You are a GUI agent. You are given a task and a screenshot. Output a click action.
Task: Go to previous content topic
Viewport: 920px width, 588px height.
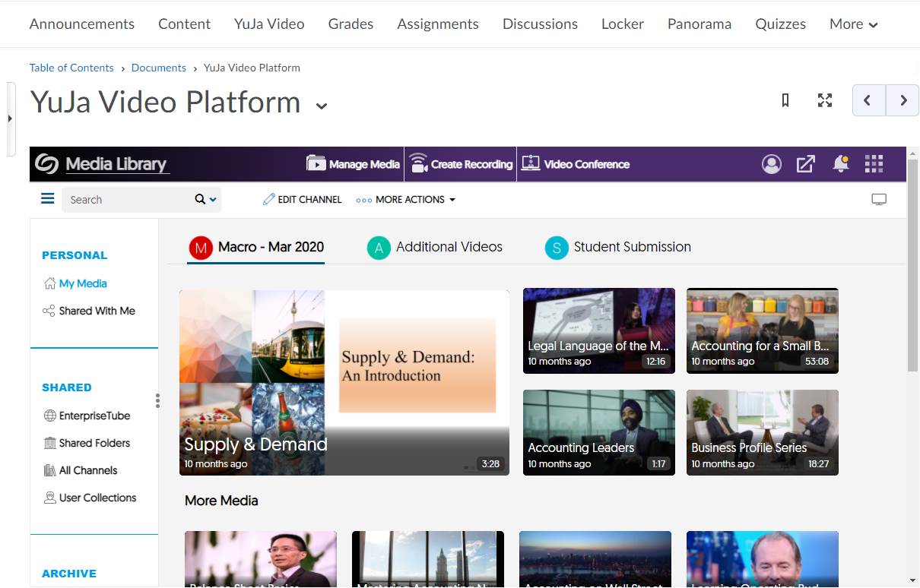click(x=869, y=100)
